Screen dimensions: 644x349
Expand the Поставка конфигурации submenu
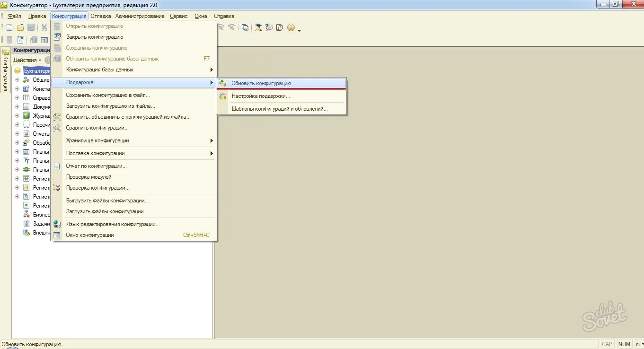tap(133, 153)
